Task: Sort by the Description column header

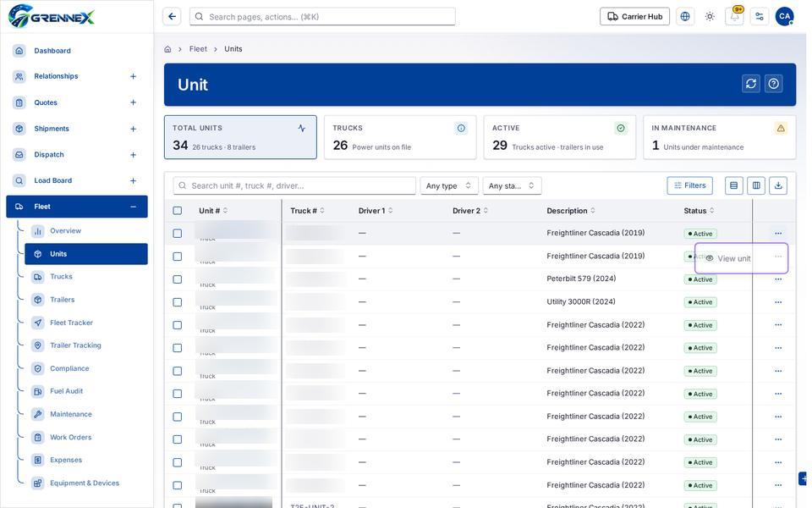Action: [571, 211]
